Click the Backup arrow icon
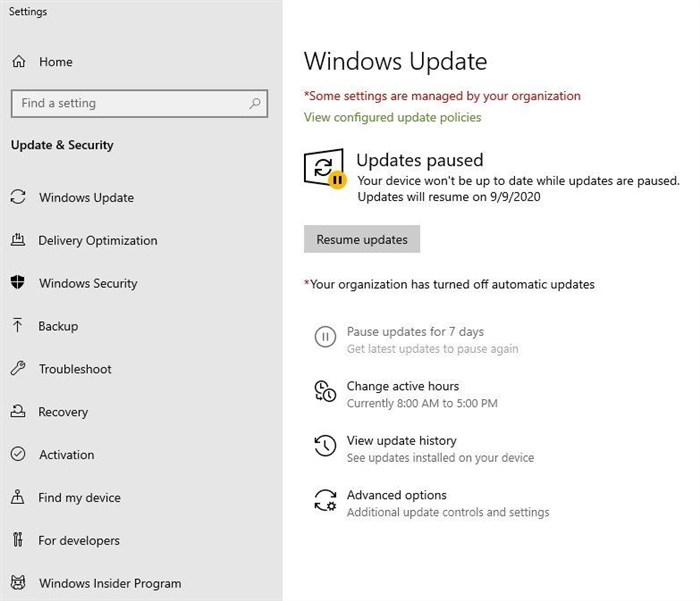Image resolution: width=700 pixels, height=601 pixels. click(x=17, y=325)
